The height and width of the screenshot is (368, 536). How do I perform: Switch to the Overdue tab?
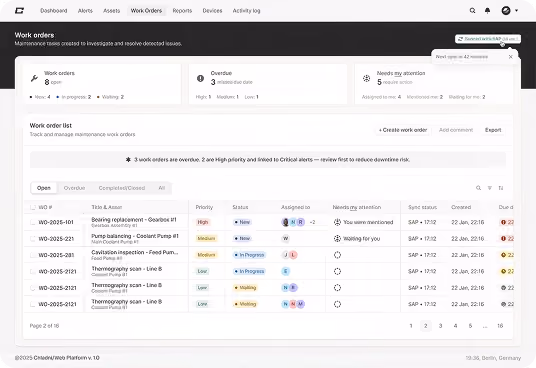pyautogui.click(x=75, y=188)
